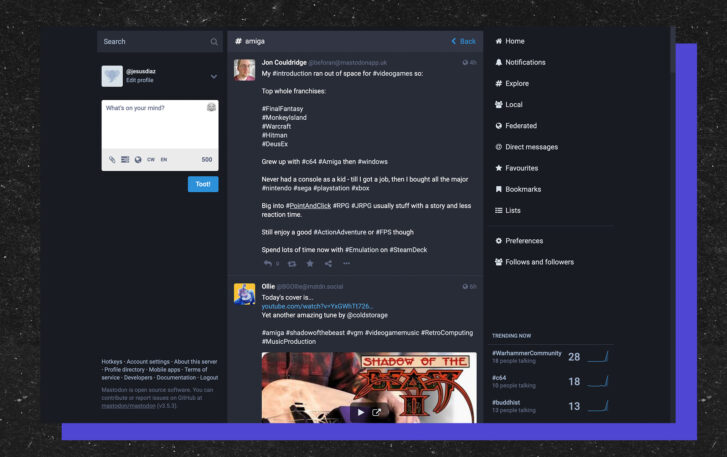
Task: Click the paperclip attach media icon
Action: pyautogui.click(x=112, y=159)
